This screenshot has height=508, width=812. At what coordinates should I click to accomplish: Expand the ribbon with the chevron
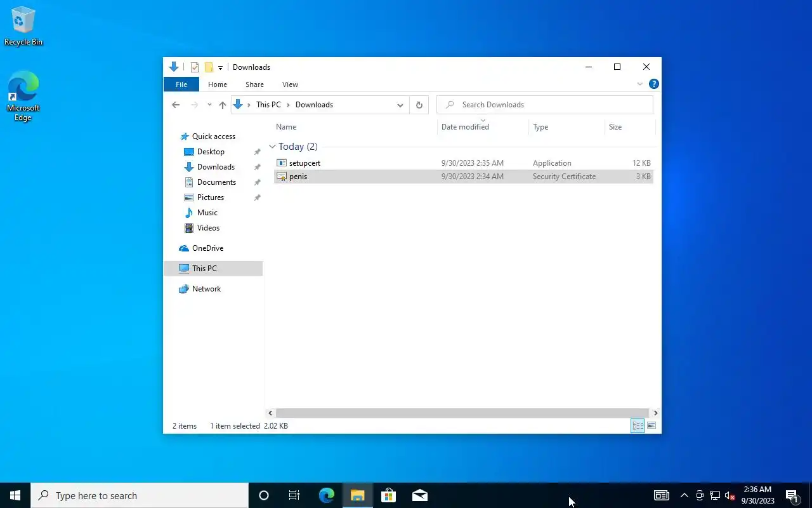coord(639,84)
